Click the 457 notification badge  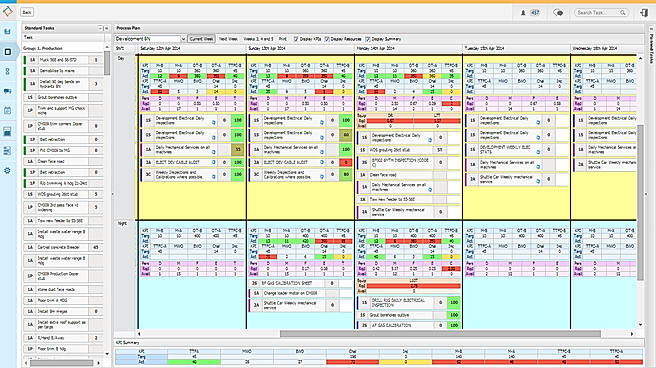coord(535,13)
